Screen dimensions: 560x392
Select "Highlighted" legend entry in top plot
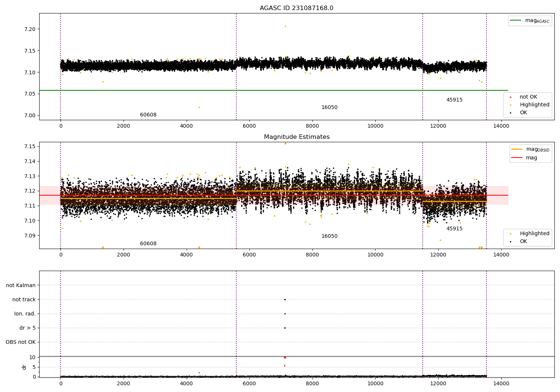pyautogui.click(x=534, y=105)
